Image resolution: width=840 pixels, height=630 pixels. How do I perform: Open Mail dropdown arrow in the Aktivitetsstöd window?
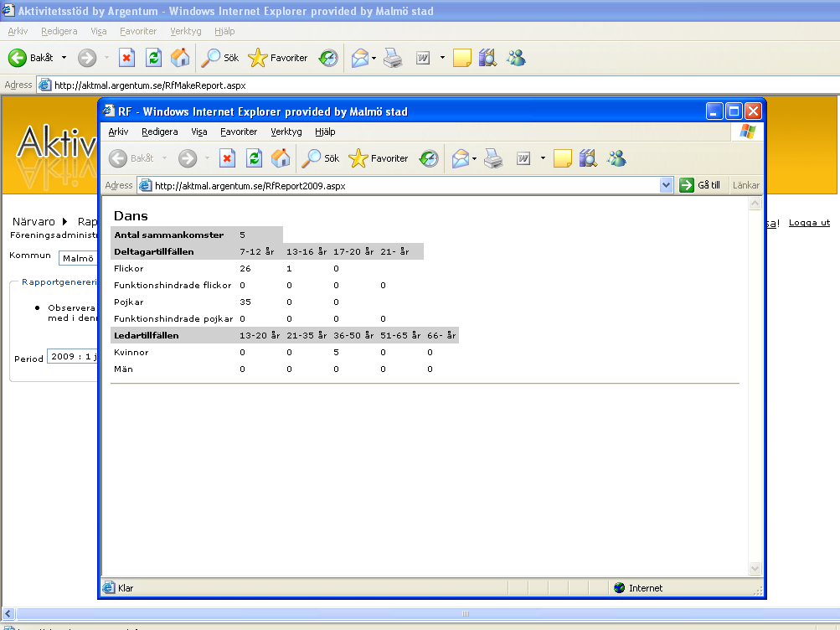[x=374, y=58]
